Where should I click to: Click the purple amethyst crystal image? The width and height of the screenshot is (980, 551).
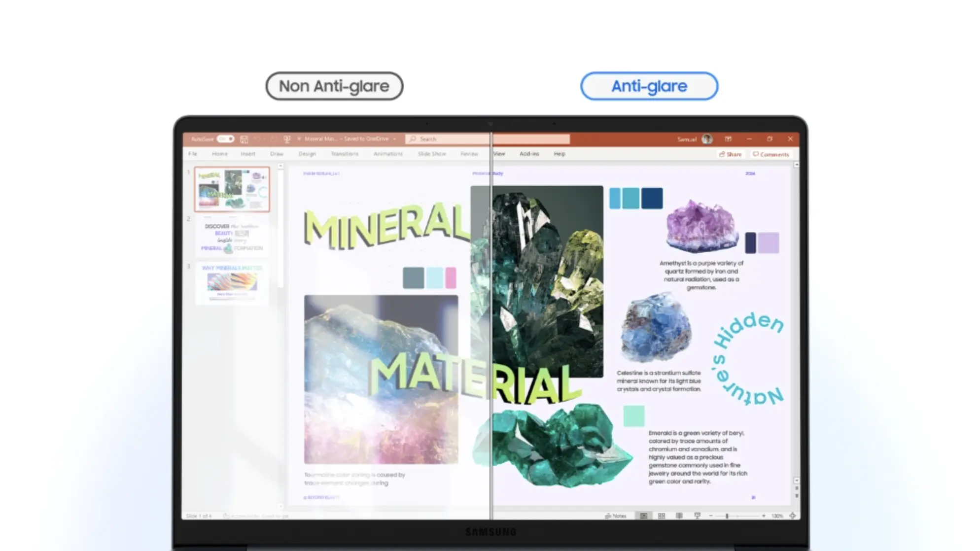[702, 226]
